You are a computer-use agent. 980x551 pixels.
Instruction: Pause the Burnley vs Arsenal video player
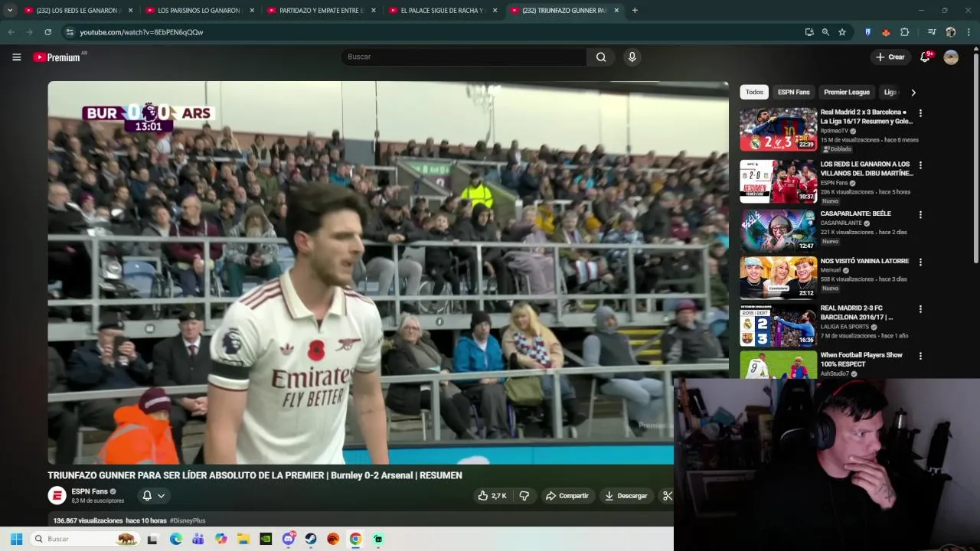tap(388, 272)
